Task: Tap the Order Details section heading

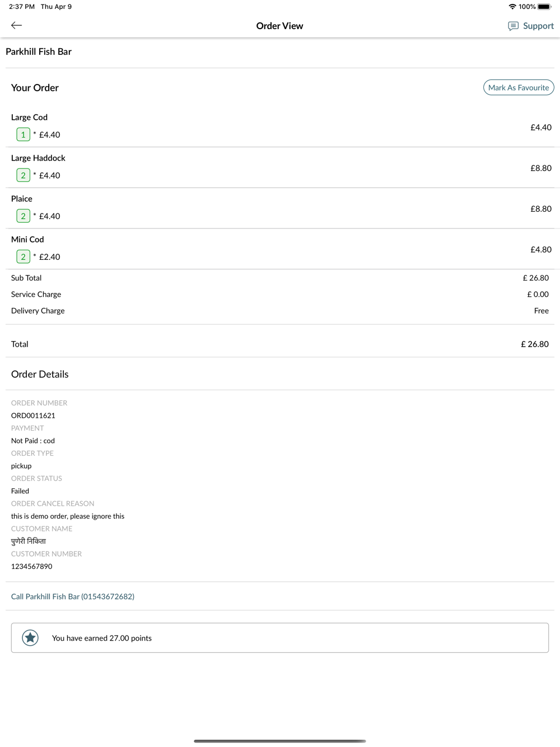Action: (40, 374)
